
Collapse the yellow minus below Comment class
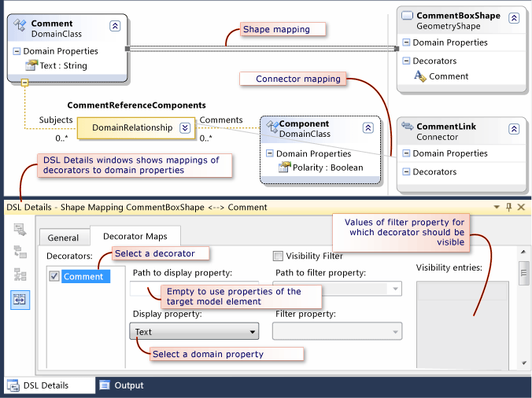24,83
